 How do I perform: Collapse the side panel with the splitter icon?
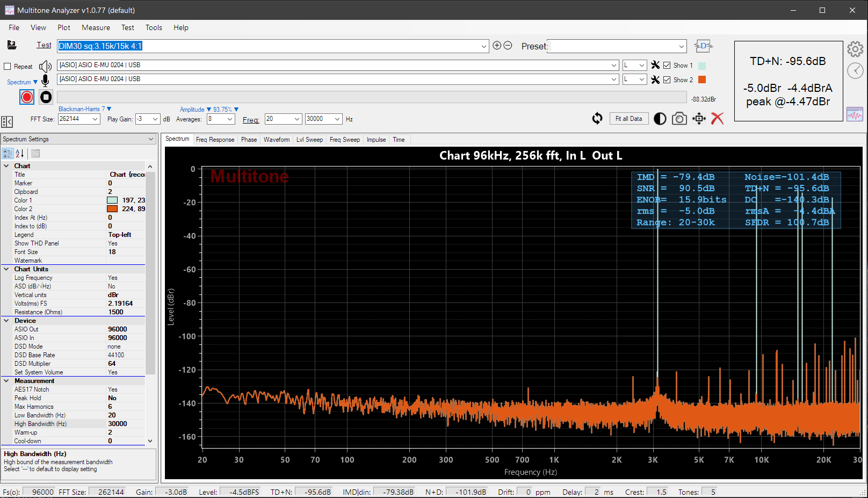click(x=7, y=122)
